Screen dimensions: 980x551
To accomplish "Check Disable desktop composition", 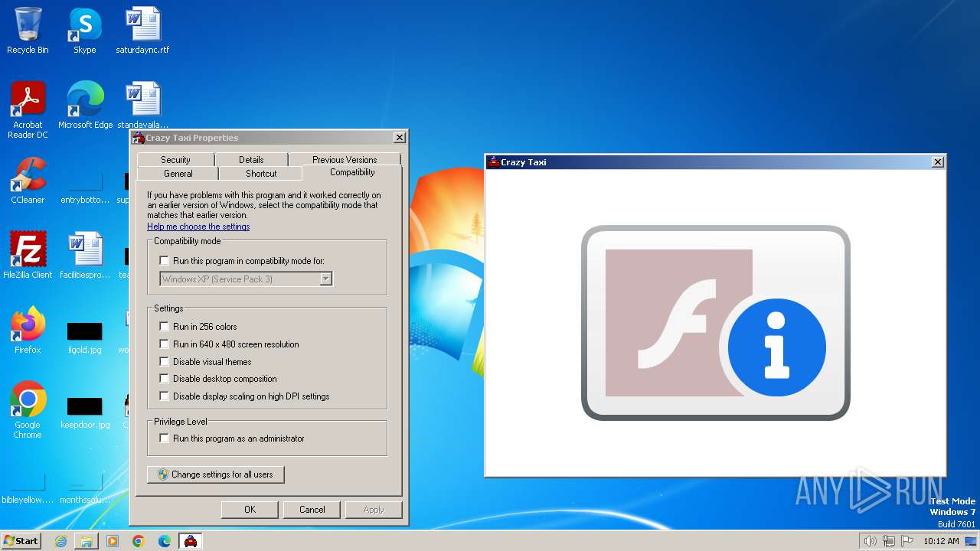I will click(164, 379).
